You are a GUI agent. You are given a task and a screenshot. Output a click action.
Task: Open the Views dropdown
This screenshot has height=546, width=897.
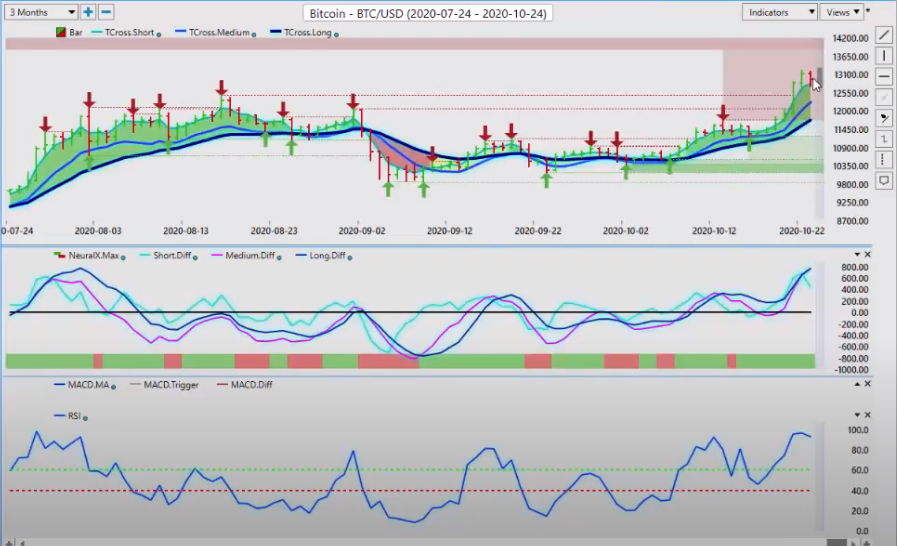pyautogui.click(x=841, y=12)
